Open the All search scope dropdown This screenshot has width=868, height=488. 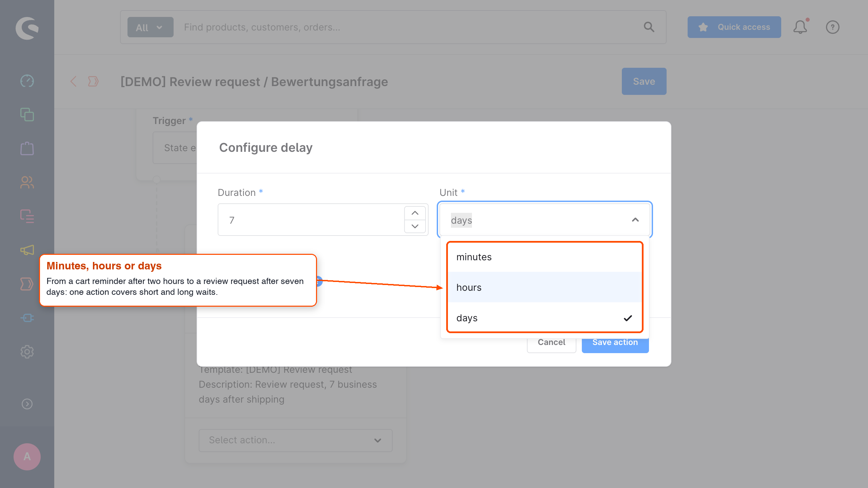tap(150, 27)
